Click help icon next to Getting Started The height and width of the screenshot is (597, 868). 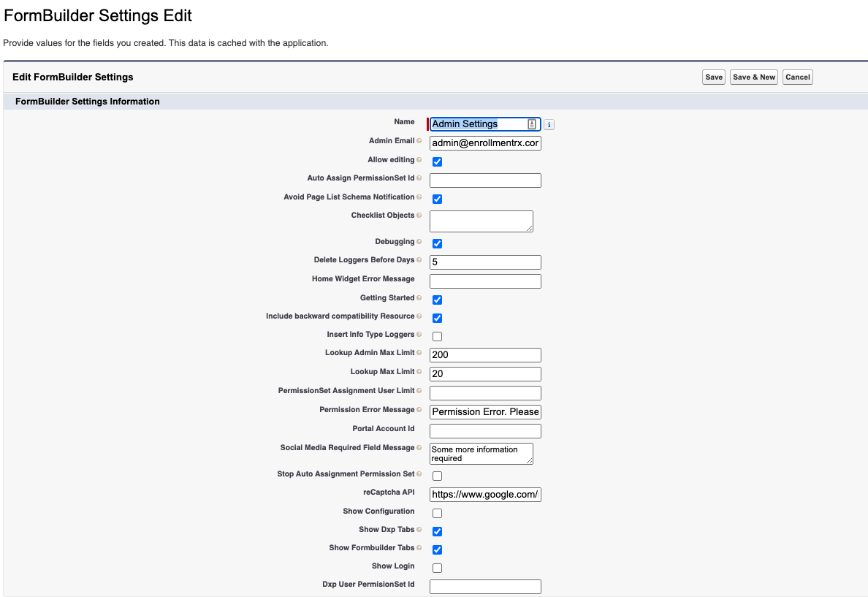point(419,298)
